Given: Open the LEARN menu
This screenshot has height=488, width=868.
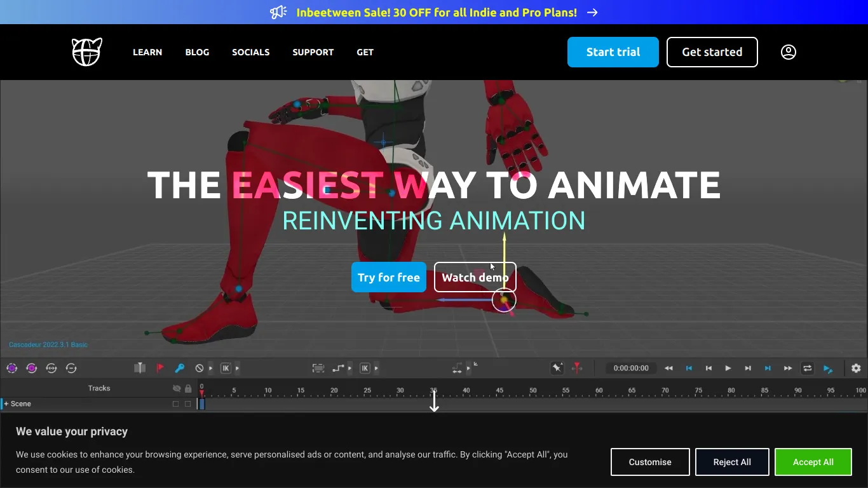Looking at the screenshot, I should [x=147, y=52].
